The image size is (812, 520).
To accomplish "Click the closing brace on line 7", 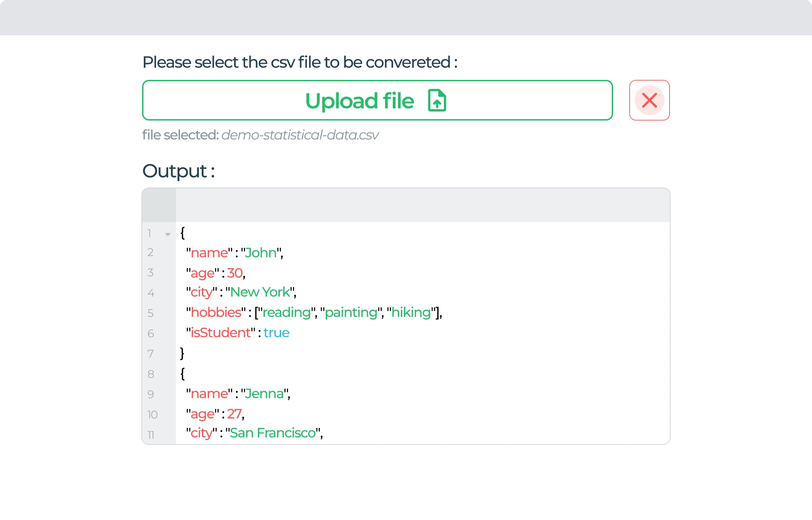I will (182, 353).
